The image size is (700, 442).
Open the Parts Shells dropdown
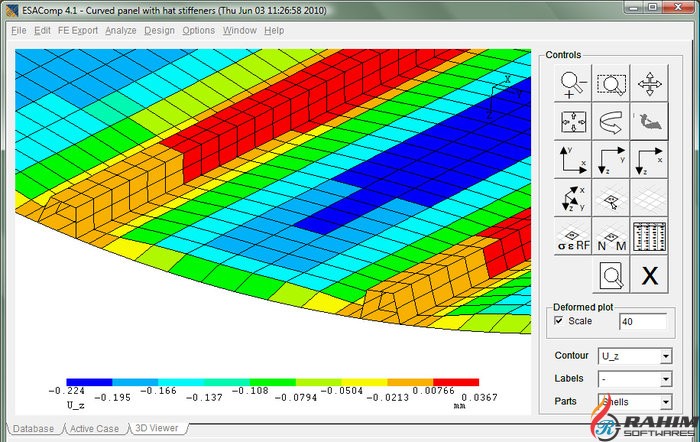coord(634,402)
